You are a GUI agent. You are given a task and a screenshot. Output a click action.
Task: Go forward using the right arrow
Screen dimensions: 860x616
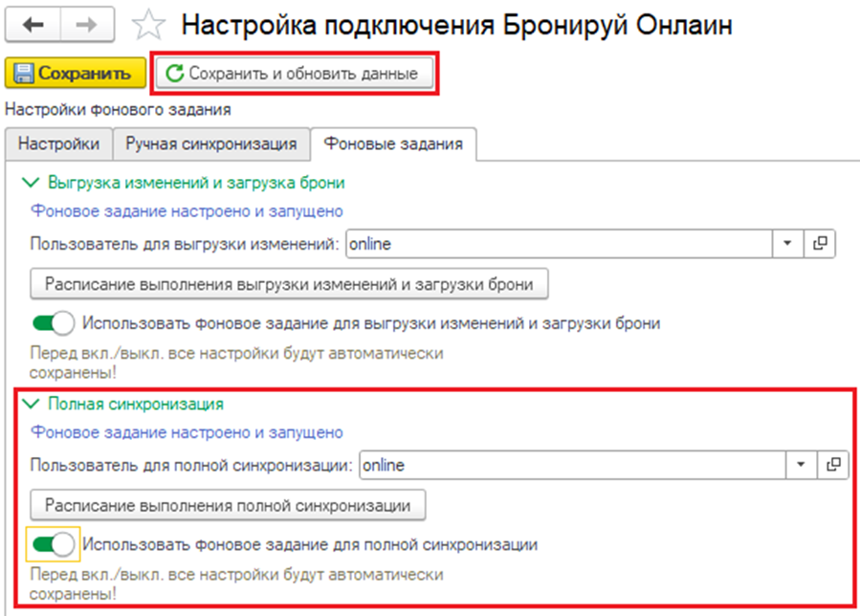[x=87, y=25]
